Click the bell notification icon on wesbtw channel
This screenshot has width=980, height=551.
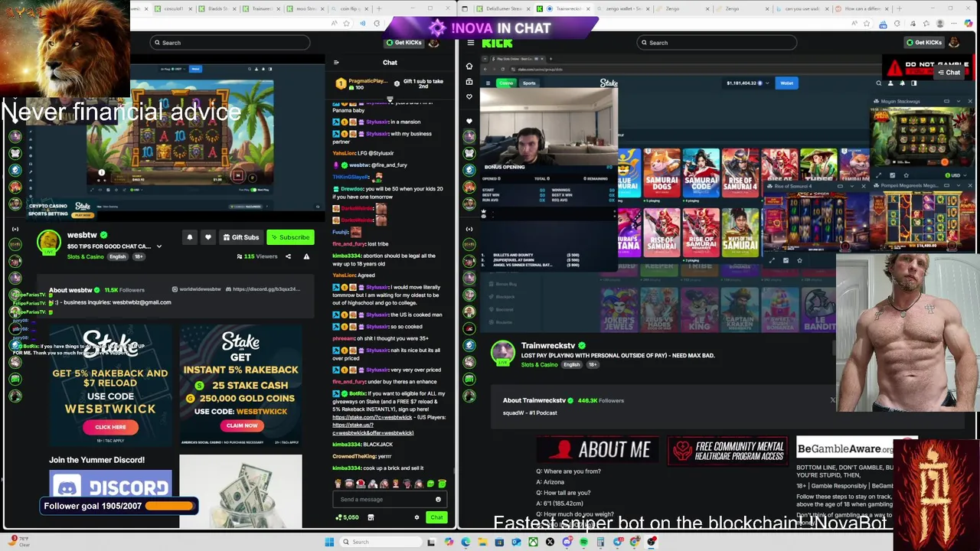pos(190,237)
